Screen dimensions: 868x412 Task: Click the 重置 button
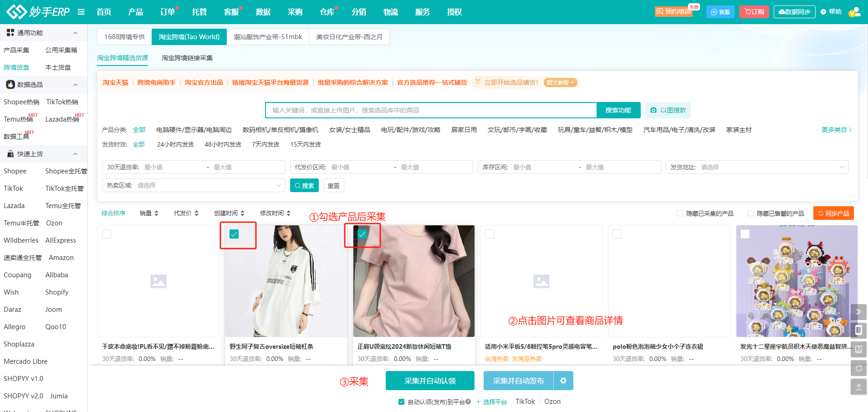pos(334,185)
